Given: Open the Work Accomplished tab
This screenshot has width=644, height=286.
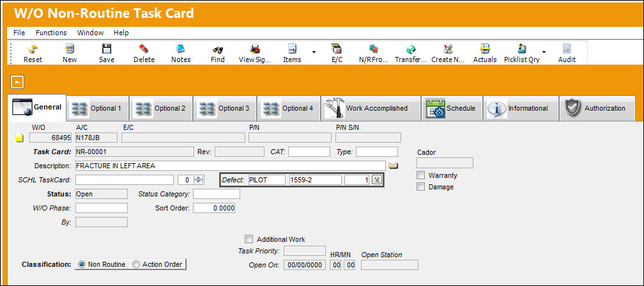Looking at the screenshot, I should click(371, 108).
